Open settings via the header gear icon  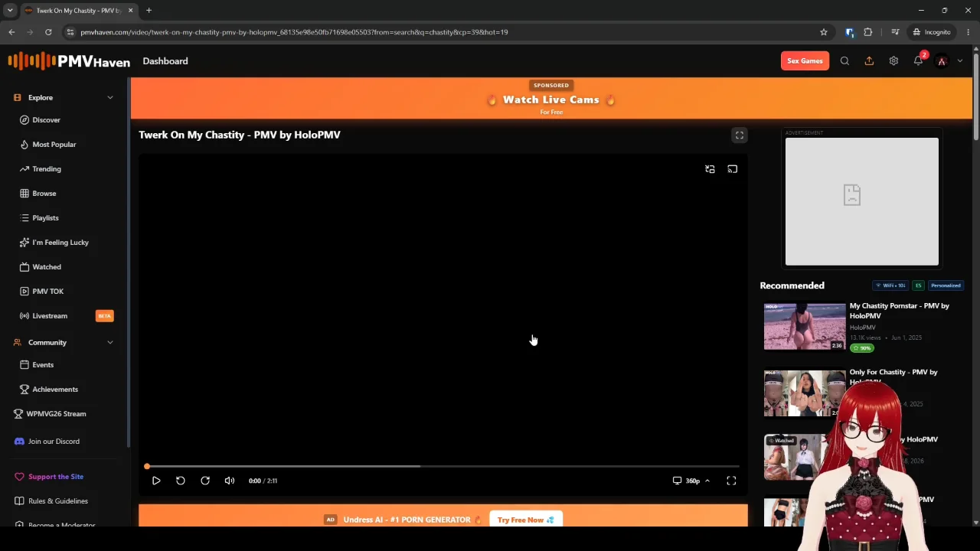[x=893, y=61]
